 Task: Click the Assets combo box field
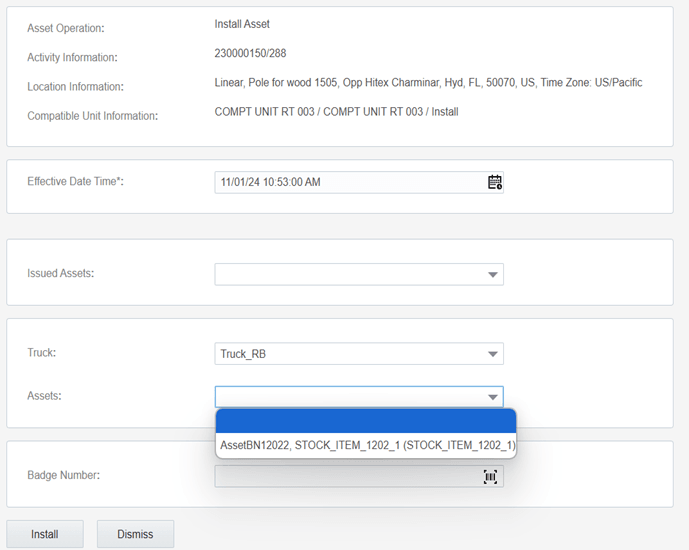[359, 397]
